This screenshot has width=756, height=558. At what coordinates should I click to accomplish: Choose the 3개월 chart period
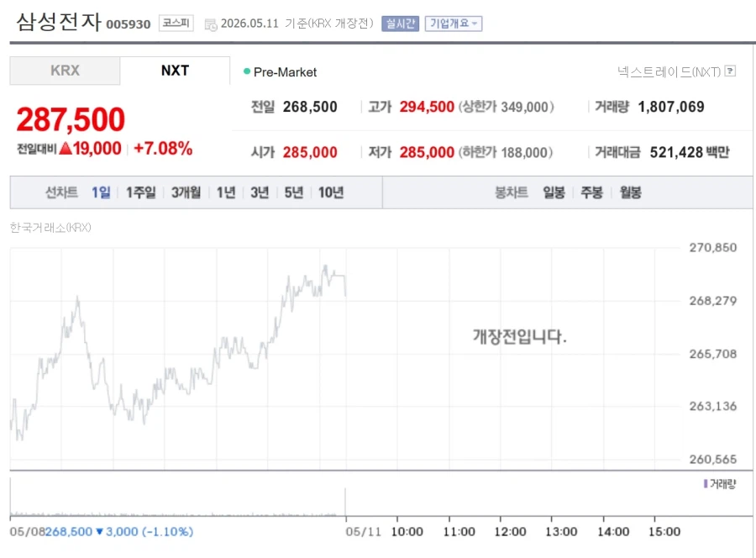tap(186, 192)
